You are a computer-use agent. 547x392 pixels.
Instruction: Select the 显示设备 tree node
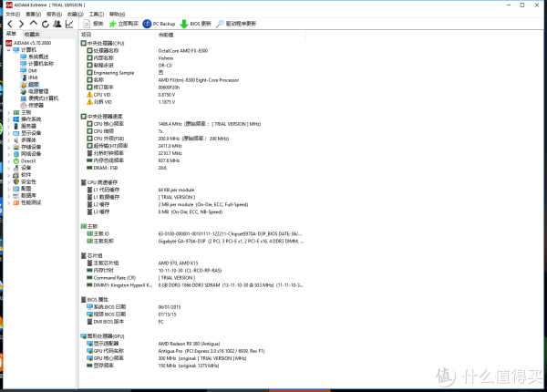pos(27,133)
